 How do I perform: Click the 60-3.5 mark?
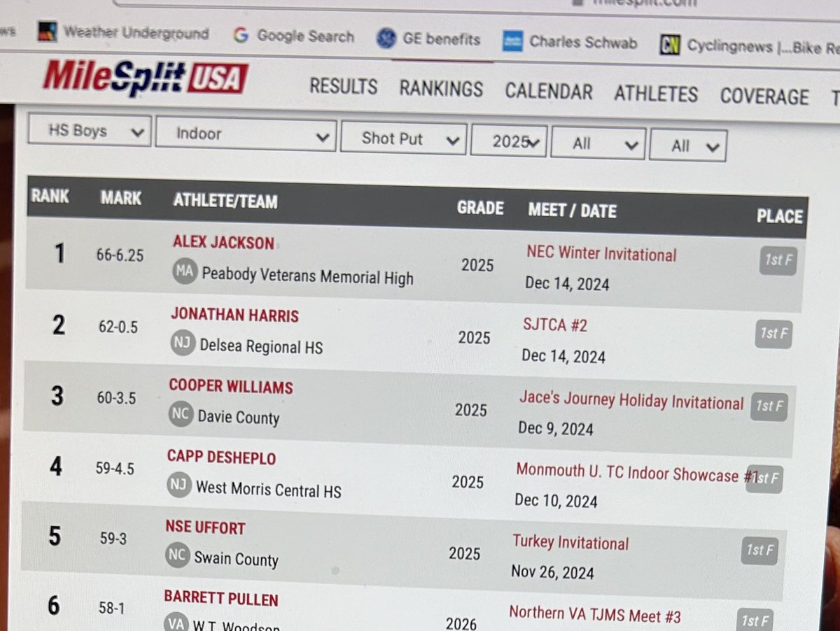tap(115, 398)
